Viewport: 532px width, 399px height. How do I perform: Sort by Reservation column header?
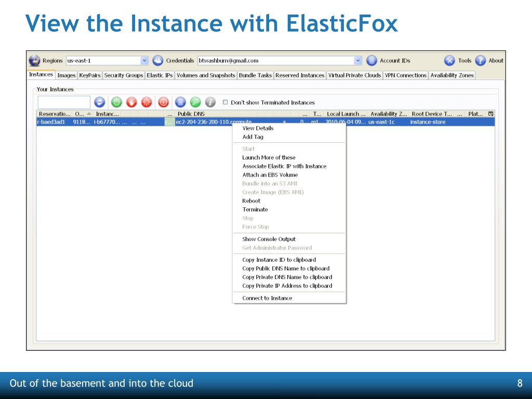click(x=54, y=114)
